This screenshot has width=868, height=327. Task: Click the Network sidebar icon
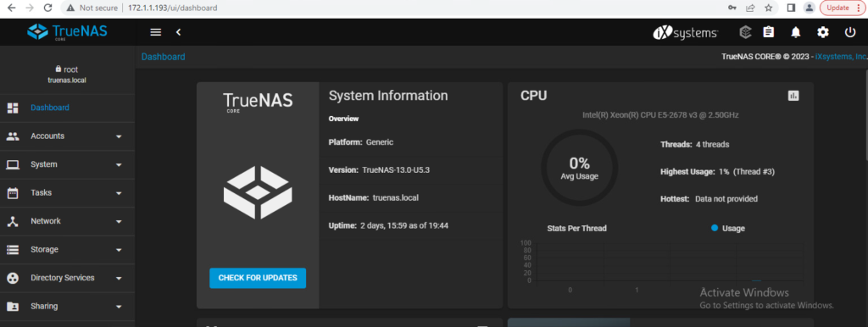13,221
